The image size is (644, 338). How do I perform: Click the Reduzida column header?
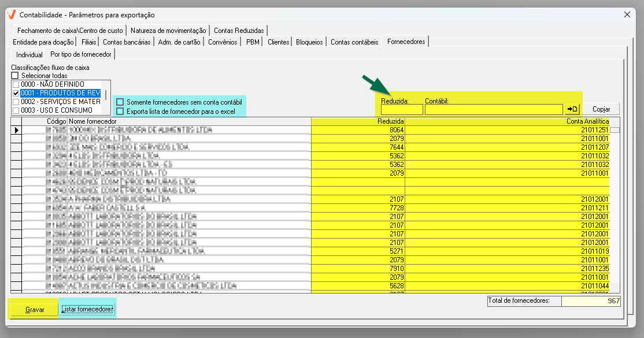(358, 121)
